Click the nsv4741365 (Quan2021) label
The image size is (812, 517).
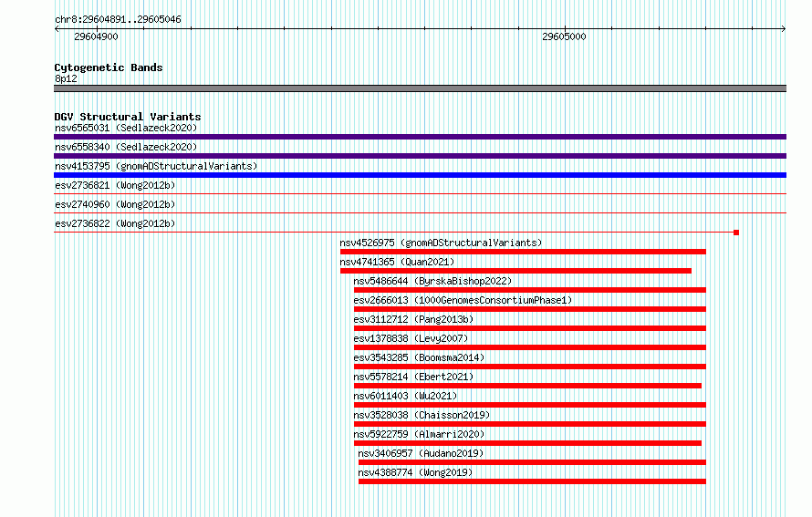click(397, 262)
